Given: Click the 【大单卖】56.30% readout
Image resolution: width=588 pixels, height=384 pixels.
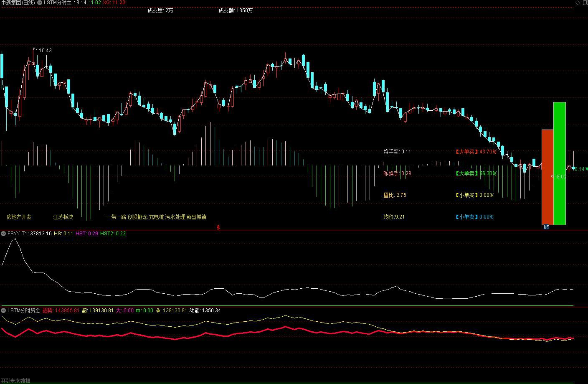Looking at the screenshot, I should [x=476, y=173].
